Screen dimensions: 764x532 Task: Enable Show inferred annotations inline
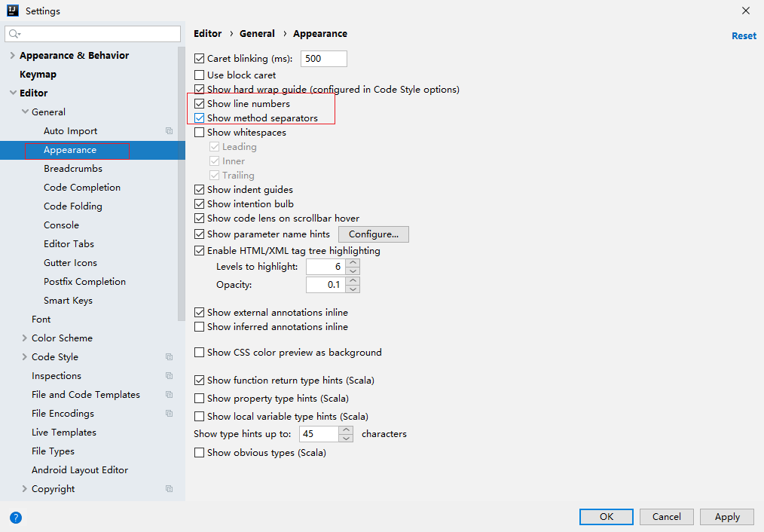click(199, 326)
